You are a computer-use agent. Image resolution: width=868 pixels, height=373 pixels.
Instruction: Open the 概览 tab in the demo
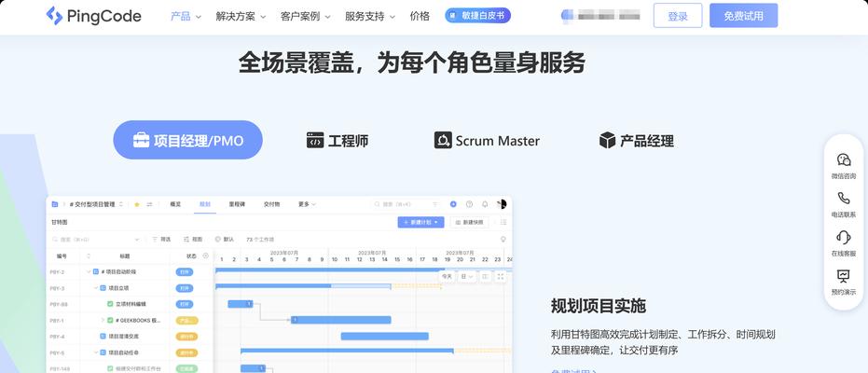[175, 204]
